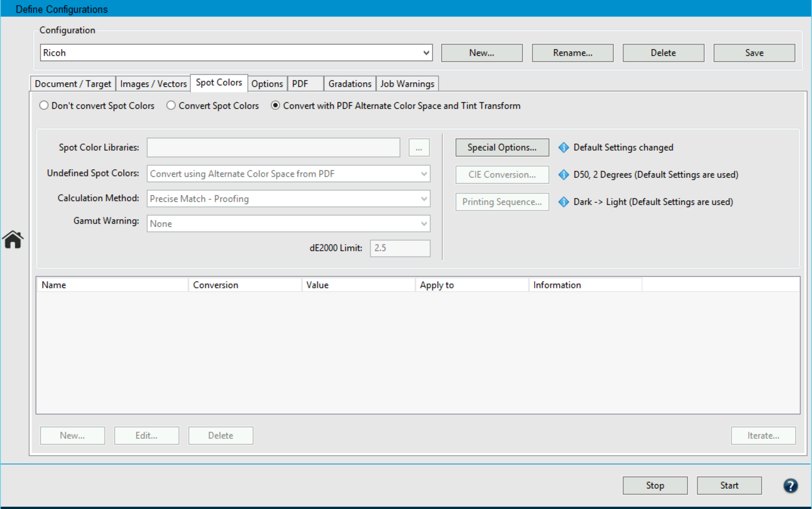Viewport: 812px width, 509px height.
Task: Switch to Document / Target tab
Action: pyautogui.click(x=73, y=84)
